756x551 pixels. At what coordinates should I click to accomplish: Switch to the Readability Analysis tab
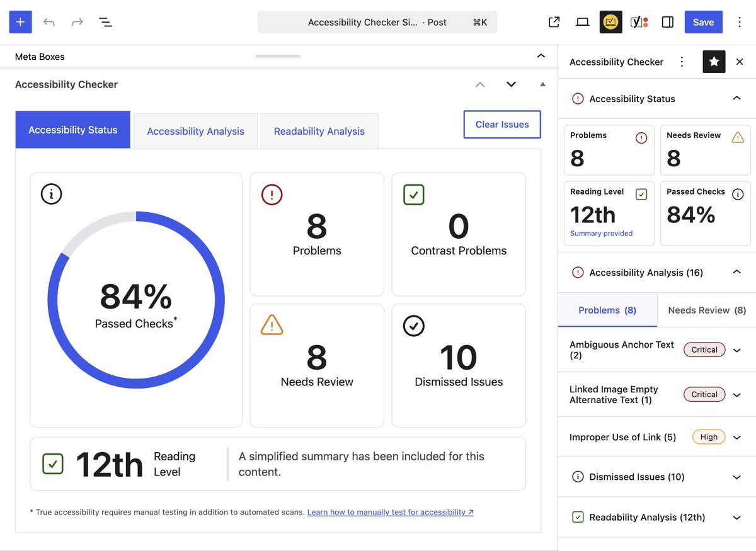pos(319,131)
